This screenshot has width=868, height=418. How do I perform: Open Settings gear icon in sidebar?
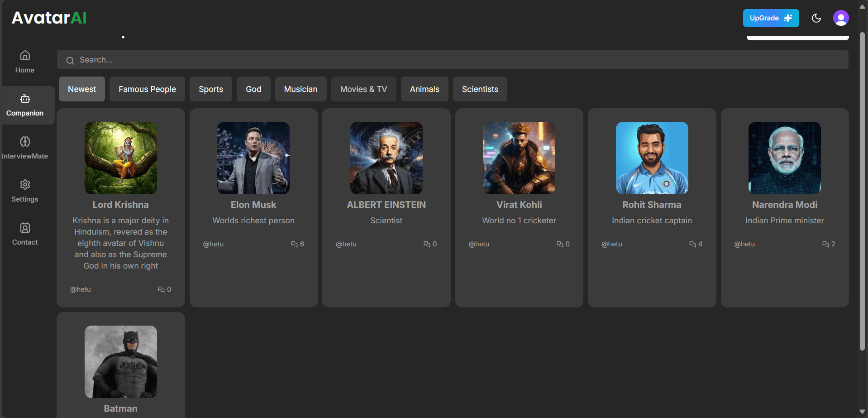25,184
